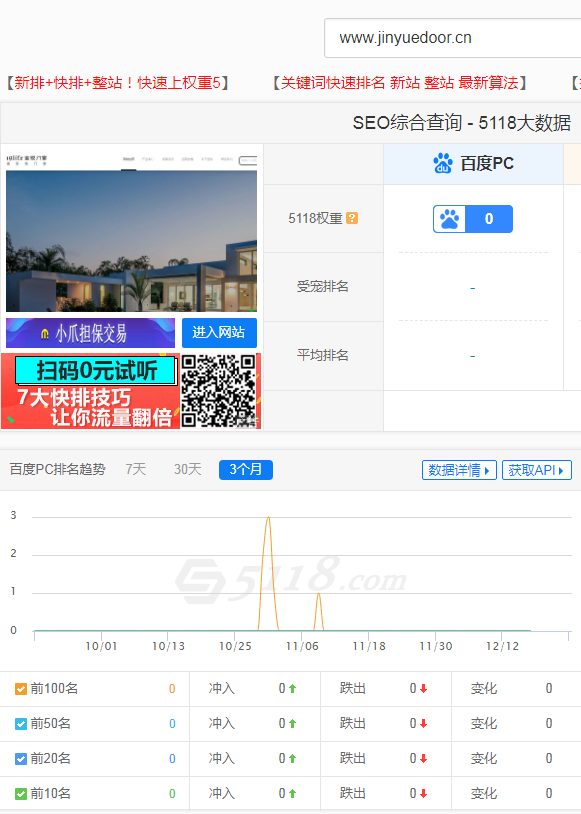Click the website screenshot thumbnail
The image size is (581, 814).
131,232
